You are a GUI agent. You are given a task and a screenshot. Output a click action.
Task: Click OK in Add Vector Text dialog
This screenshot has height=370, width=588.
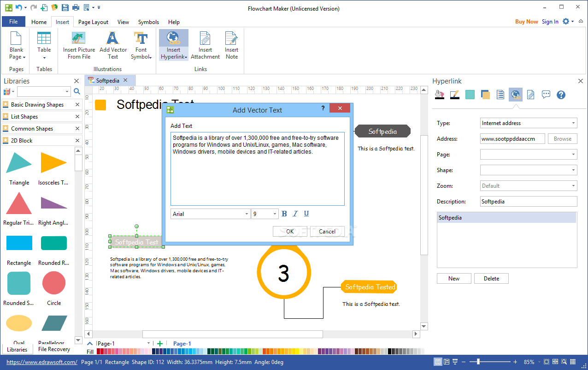(290, 232)
